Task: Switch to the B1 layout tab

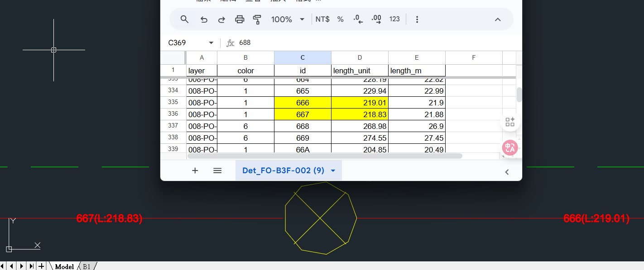Action: pyautogui.click(x=86, y=266)
